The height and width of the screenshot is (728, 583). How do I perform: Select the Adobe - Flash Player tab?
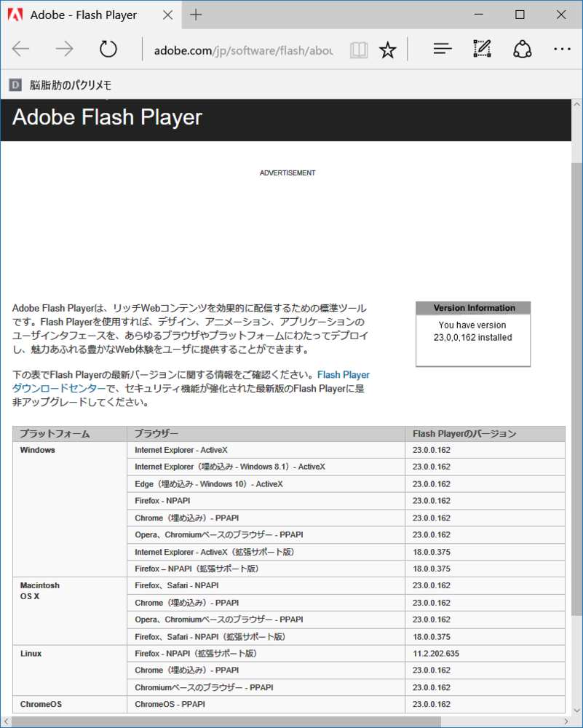pos(91,15)
